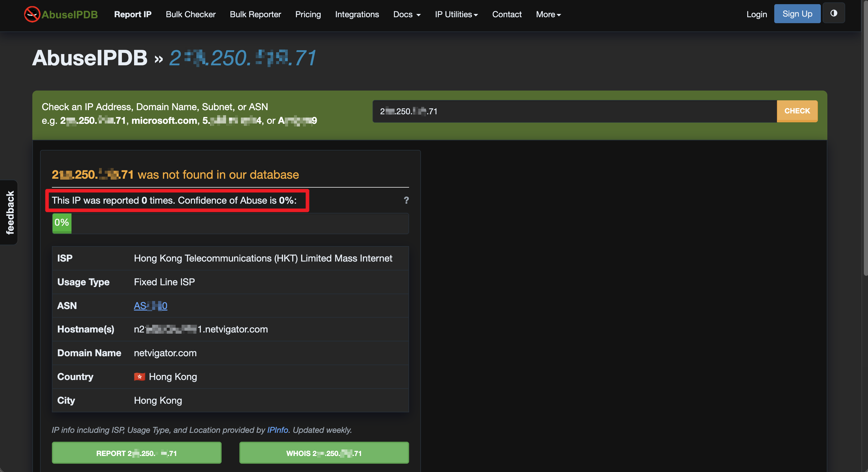Click the WHOIS lookup button
This screenshot has height=472, width=868.
(x=324, y=453)
